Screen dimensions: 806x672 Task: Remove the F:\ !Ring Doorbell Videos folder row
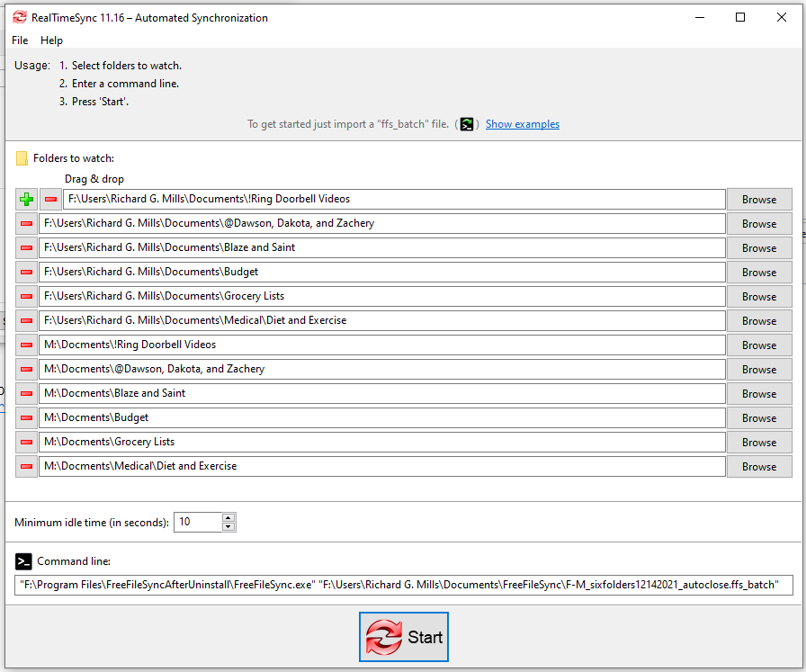(51, 199)
